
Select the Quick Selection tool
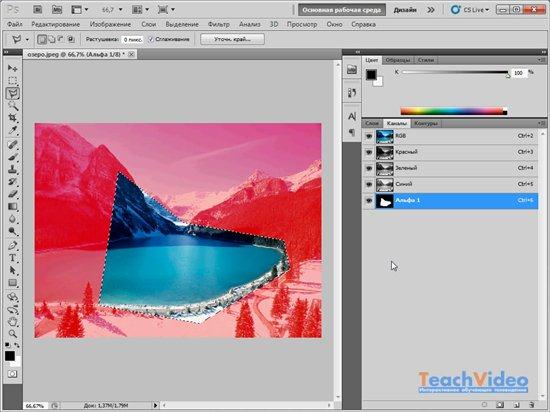13,105
